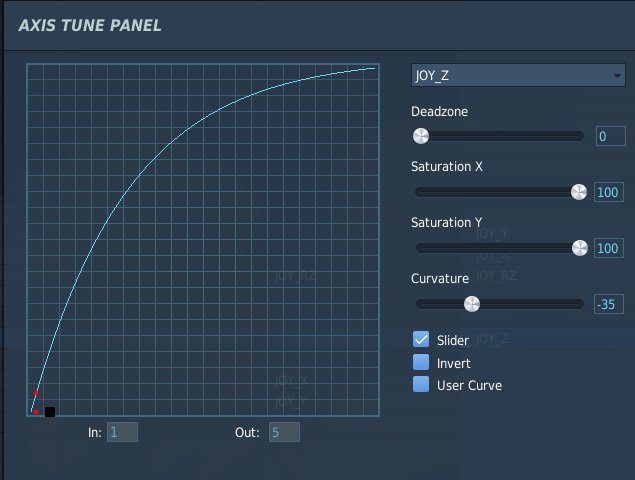Click the Slider checkbox label text

click(x=453, y=340)
